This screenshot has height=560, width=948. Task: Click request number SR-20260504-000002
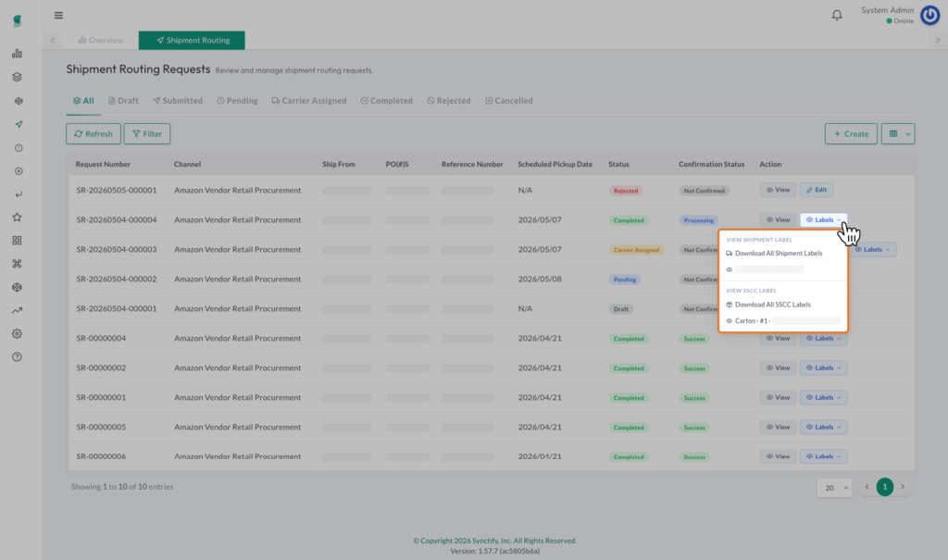tap(116, 279)
